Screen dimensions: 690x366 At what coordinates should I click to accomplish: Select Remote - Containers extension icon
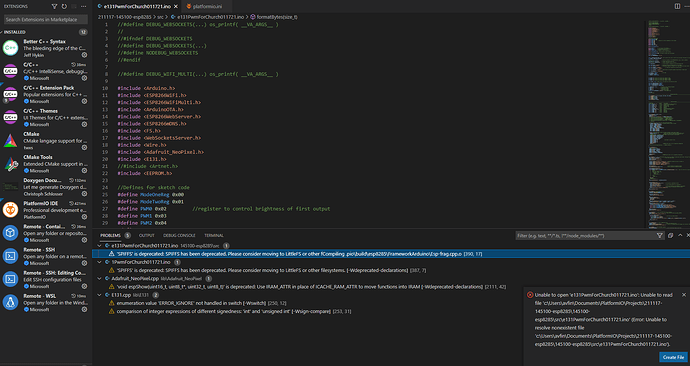click(x=11, y=233)
